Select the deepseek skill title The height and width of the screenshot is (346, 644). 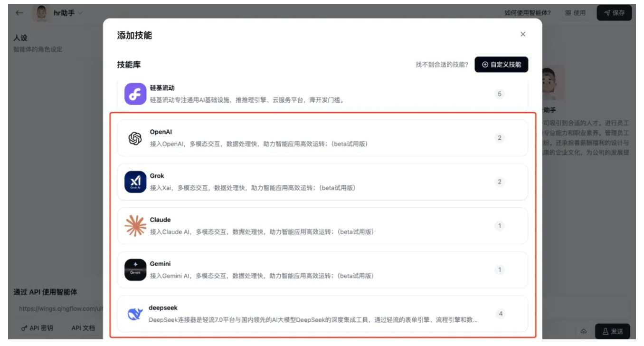163,308
